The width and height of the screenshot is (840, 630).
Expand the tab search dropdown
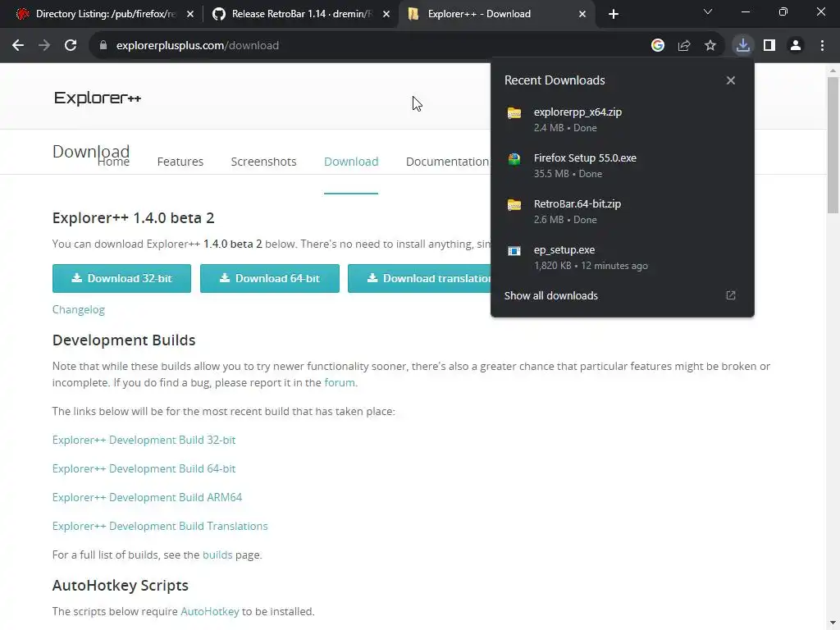coord(708,11)
